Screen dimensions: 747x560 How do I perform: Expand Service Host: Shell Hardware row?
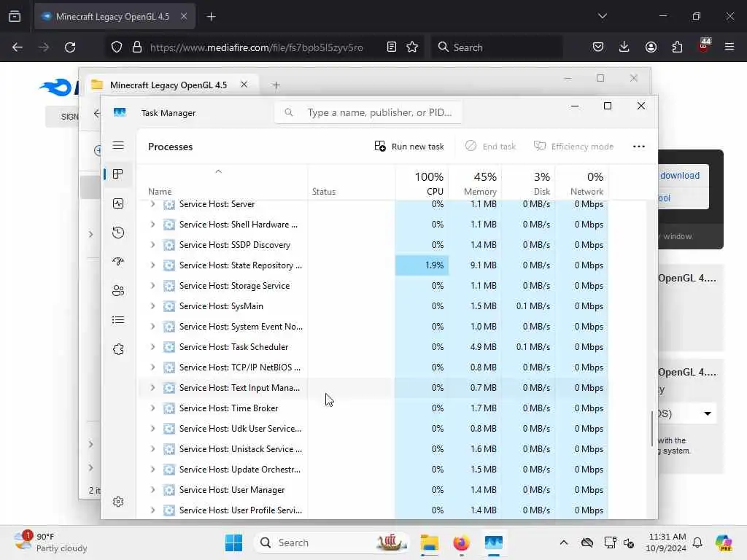pyautogui.click(x=152, y=225)
